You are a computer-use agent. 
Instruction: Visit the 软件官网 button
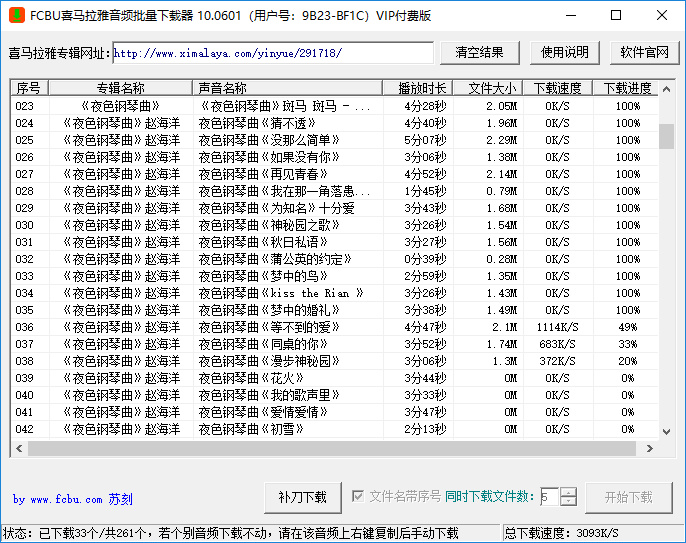pyautogui.click(x=644, y=53)
